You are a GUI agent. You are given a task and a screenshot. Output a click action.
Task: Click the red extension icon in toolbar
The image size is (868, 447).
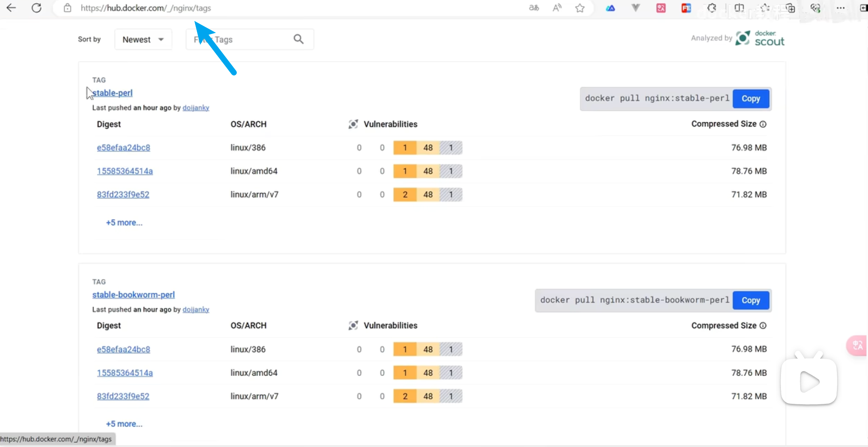(686, 8)
